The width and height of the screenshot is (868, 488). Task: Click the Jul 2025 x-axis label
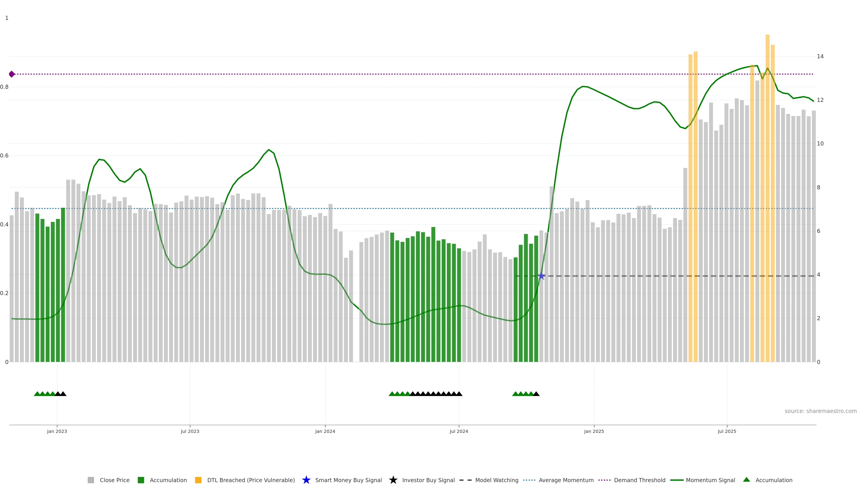[x=727, y=431]
